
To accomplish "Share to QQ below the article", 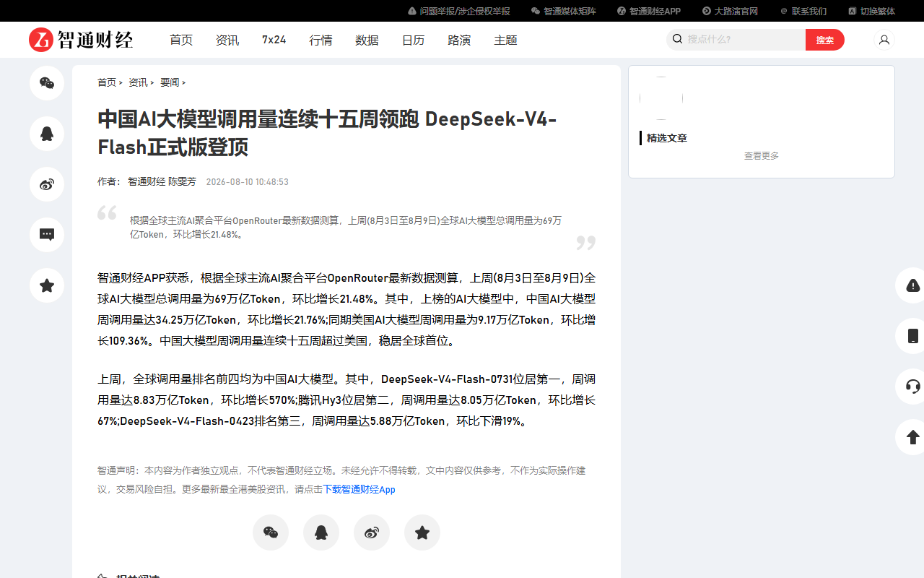I will coord(321,532).
